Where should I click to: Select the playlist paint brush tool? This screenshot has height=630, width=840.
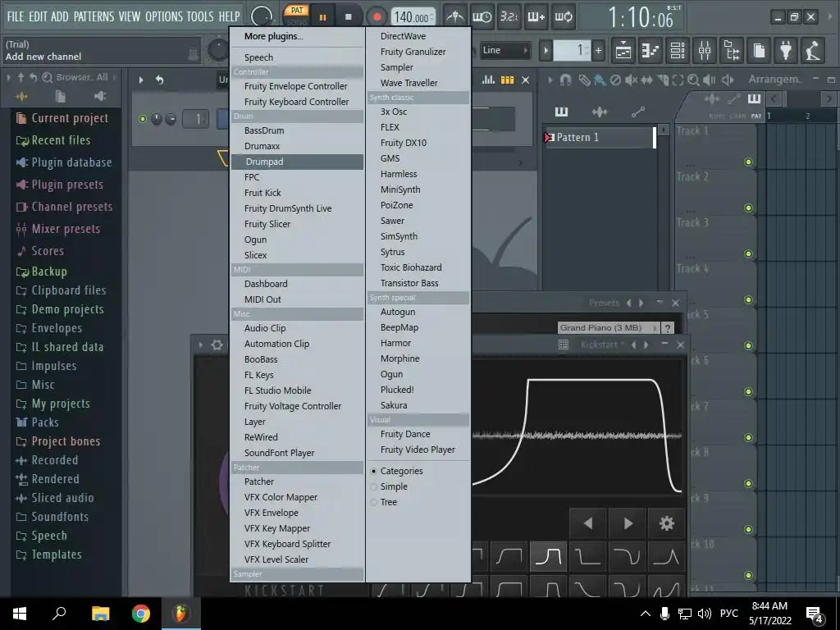pos(600,80)
